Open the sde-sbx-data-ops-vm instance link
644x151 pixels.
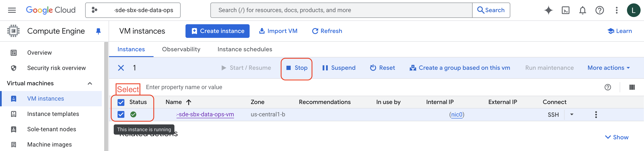(206, 115)
